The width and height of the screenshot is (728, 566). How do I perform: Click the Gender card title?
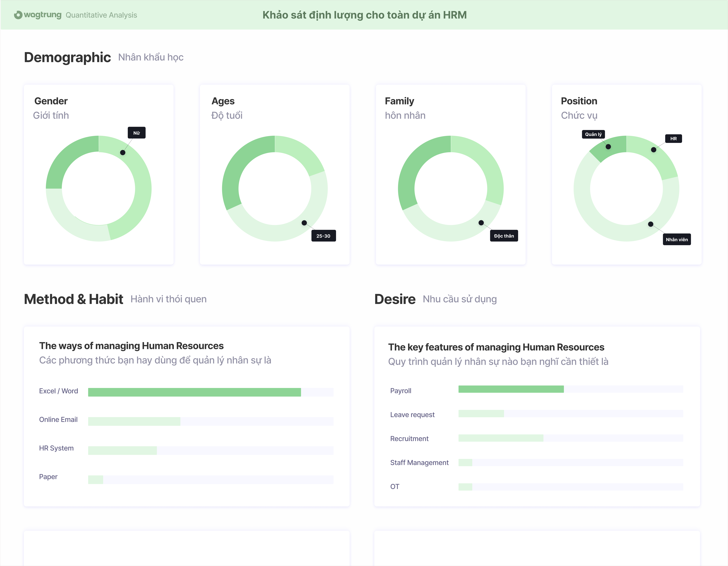pyautogui.click(x=51, y=101)
